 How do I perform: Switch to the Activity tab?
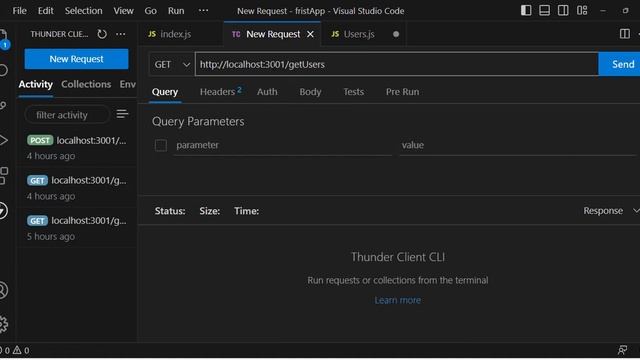click(x=36, y=84)
